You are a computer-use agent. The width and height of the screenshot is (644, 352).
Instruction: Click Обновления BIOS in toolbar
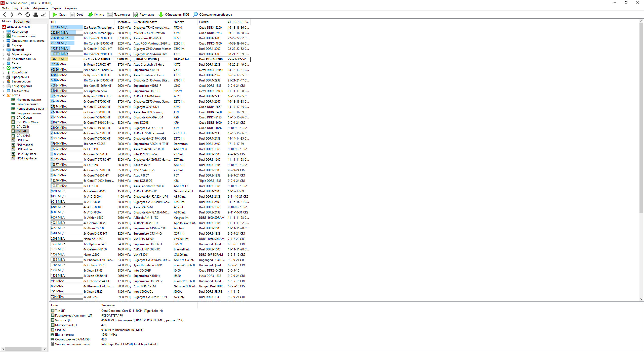click(x=174, y=15)
